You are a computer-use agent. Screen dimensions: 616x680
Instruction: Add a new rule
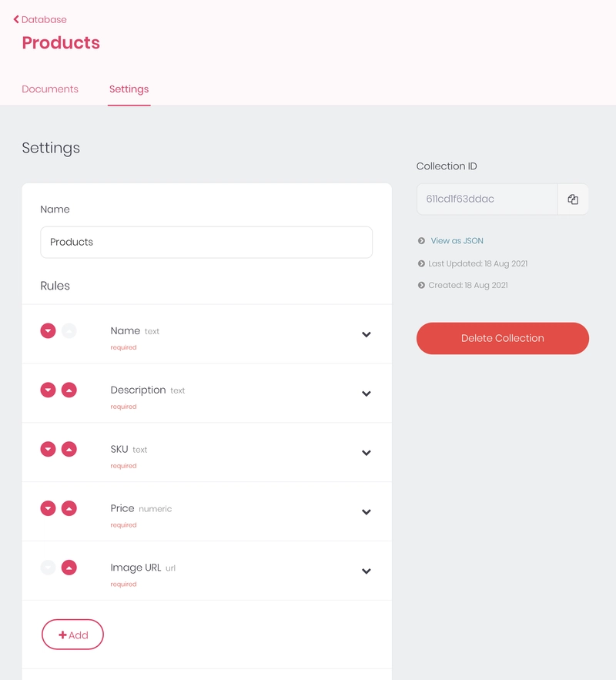72,635
